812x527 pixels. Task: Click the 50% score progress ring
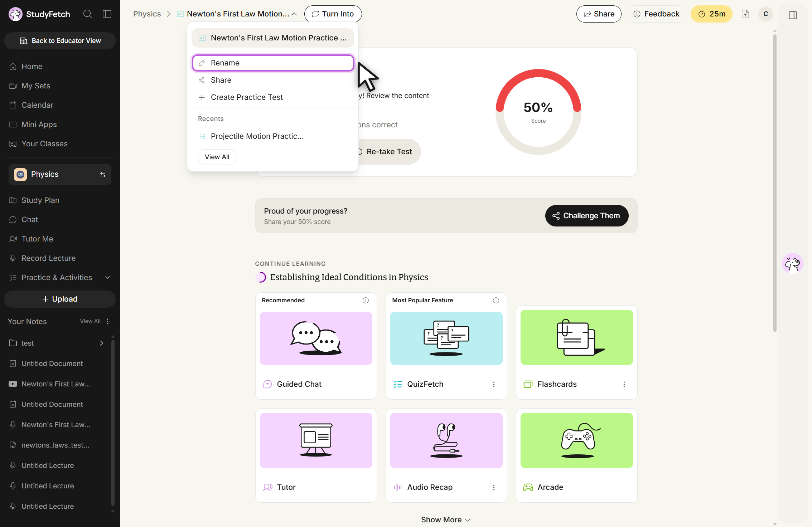click(538, 112)
